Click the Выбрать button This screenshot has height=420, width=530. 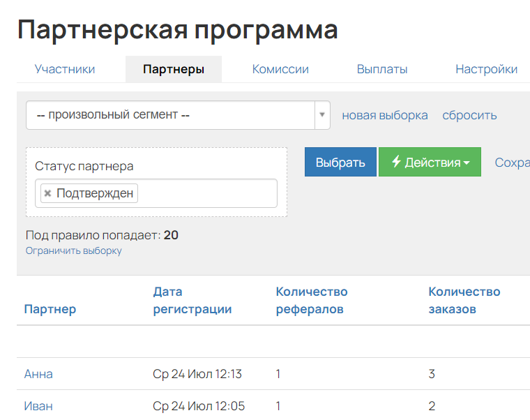340,162
